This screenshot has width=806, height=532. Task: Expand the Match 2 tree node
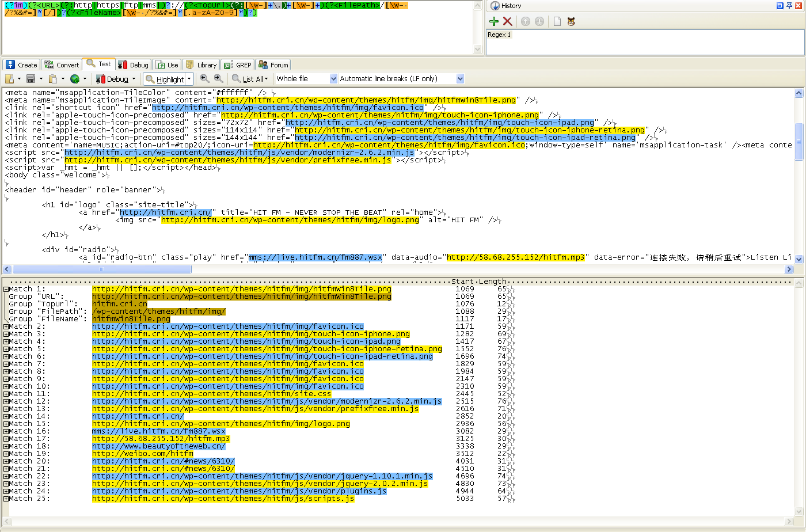pyautogui.click(x=6, y=326)
